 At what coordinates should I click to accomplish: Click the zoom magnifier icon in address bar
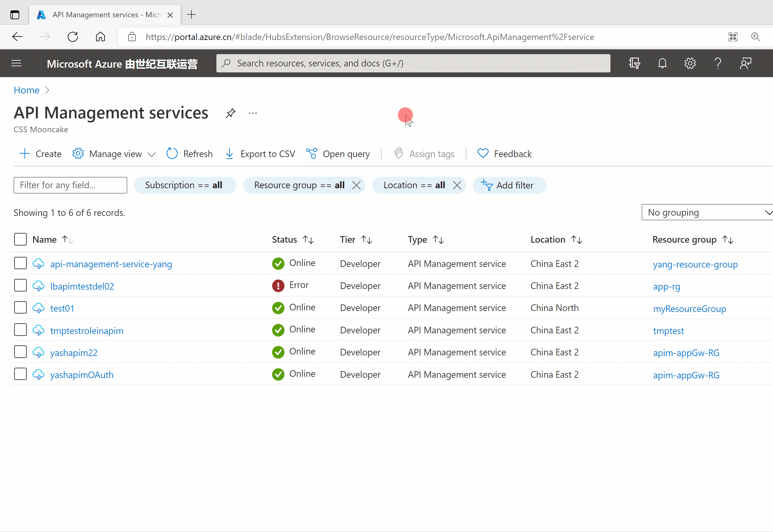755,37
